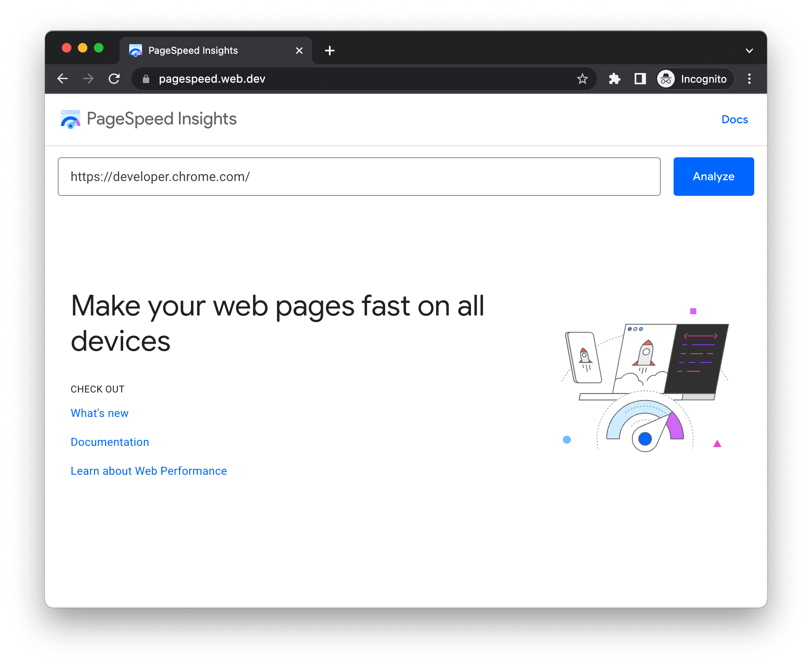Open the Documentation link

(x=110, y=442)
